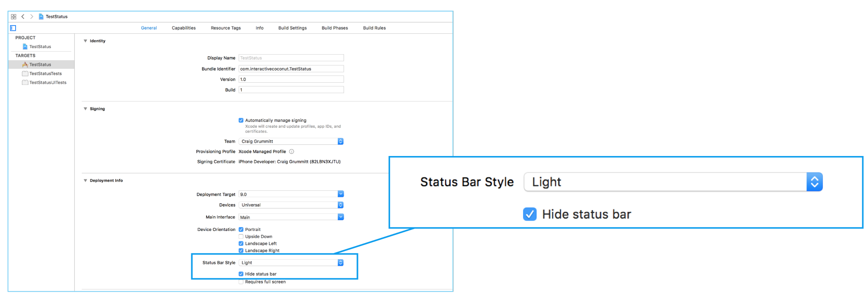Collapse the Signing section
The width and height of the screenshot is (868, 299).
click(85, 109)
